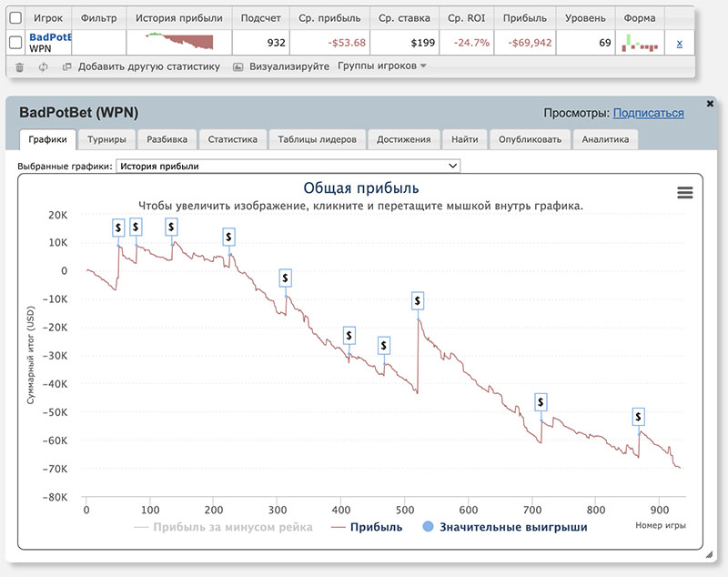Check the BadPotBet row checkbox

point(15,42)
